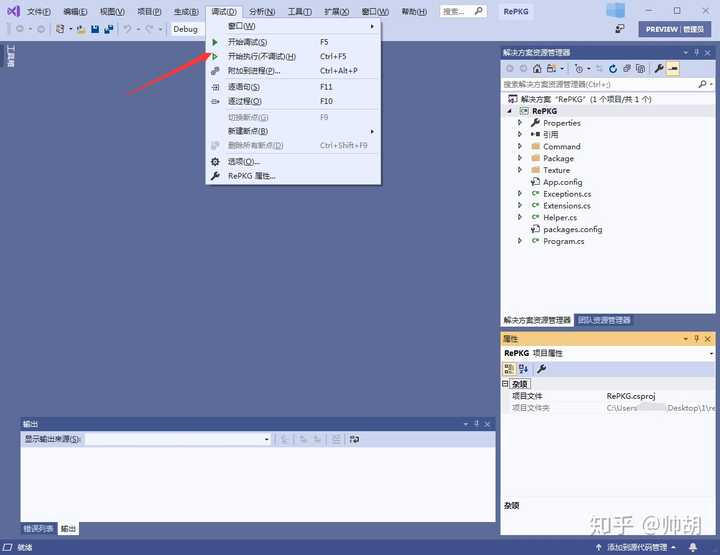Click the Save toolbar icon
720x555 pixels.
coord(95,29)
